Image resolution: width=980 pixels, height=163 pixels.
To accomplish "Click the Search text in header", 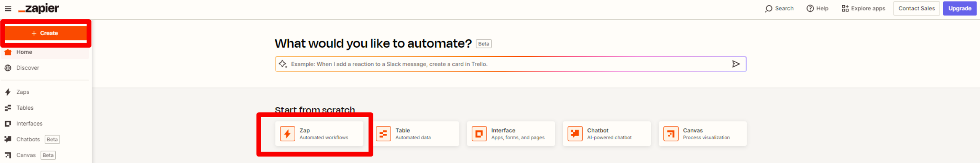I will (784, 8).
